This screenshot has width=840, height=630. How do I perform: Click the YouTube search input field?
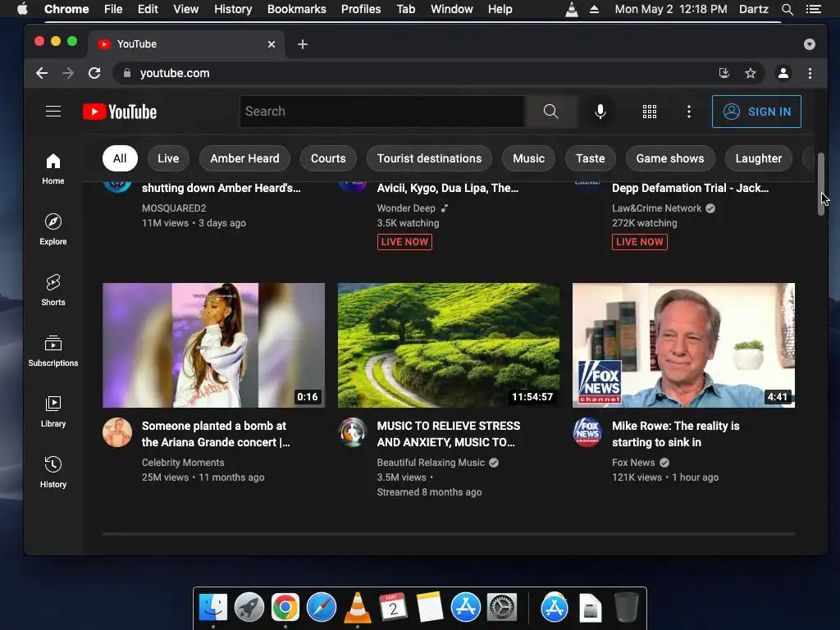pyautogui.click(x=382, y=112)
